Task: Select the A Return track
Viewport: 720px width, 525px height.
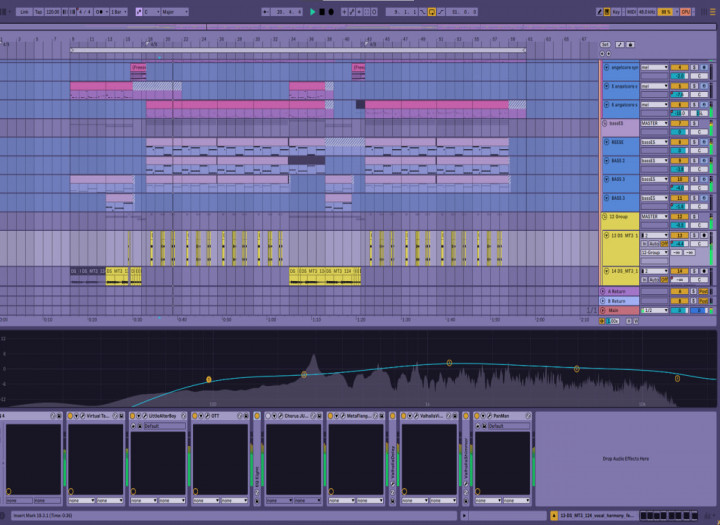Action: 620,291
